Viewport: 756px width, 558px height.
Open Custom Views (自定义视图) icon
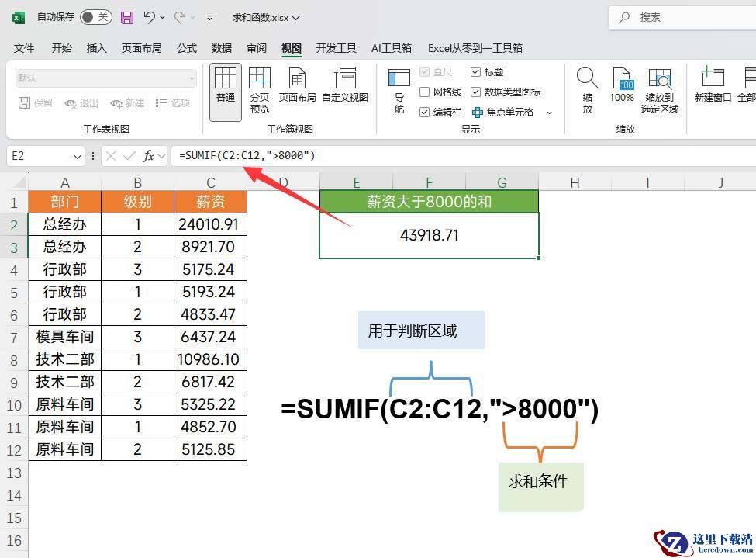coord(345,78)
